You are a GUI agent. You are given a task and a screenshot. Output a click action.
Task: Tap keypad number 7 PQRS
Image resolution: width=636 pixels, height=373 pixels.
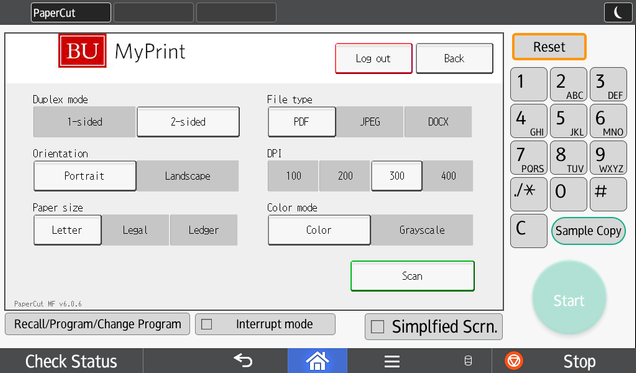tap(529, 158)
